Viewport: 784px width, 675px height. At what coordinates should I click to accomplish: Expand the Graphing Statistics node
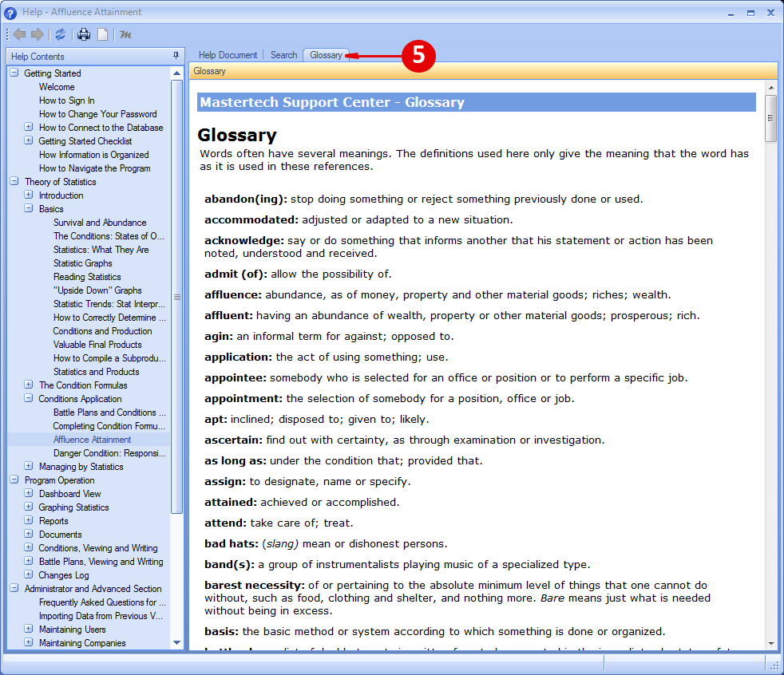click(x=29, y=506)
